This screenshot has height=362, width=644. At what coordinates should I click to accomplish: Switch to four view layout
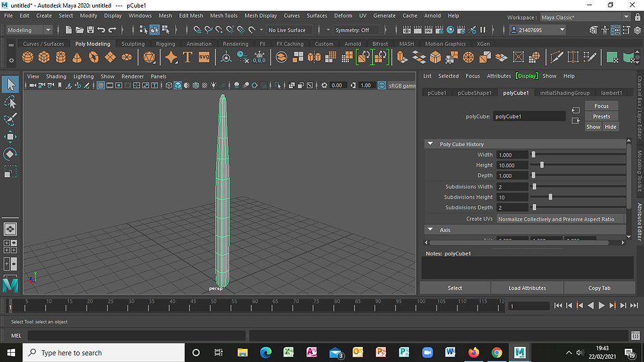tap(11, 246)
